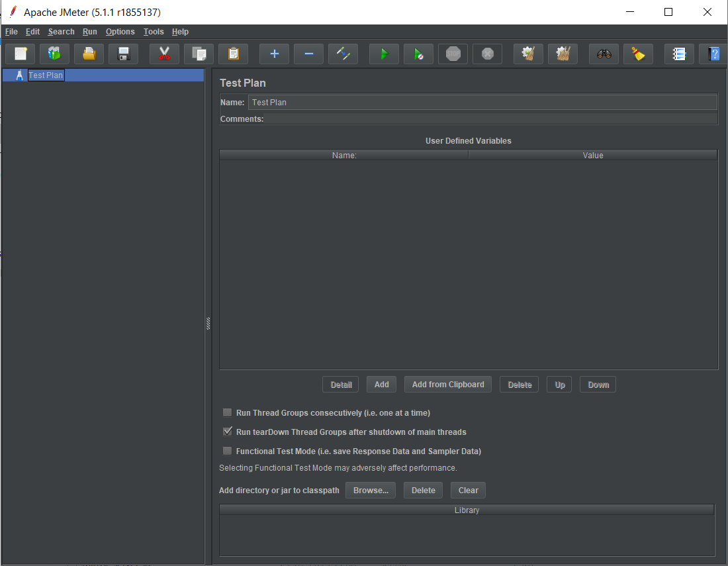Open the Run menu
The height and width of the screenshot is (566, 728).
89,32
